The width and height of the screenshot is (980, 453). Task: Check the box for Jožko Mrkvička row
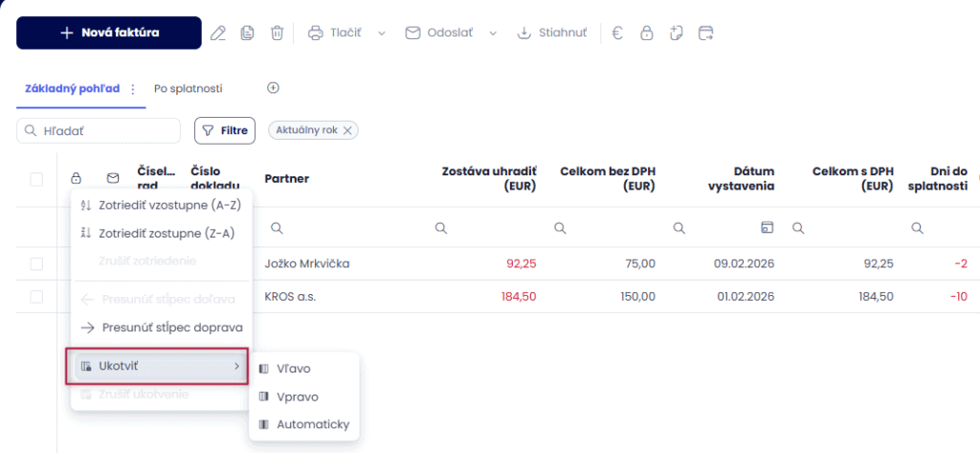coord(36,263)
